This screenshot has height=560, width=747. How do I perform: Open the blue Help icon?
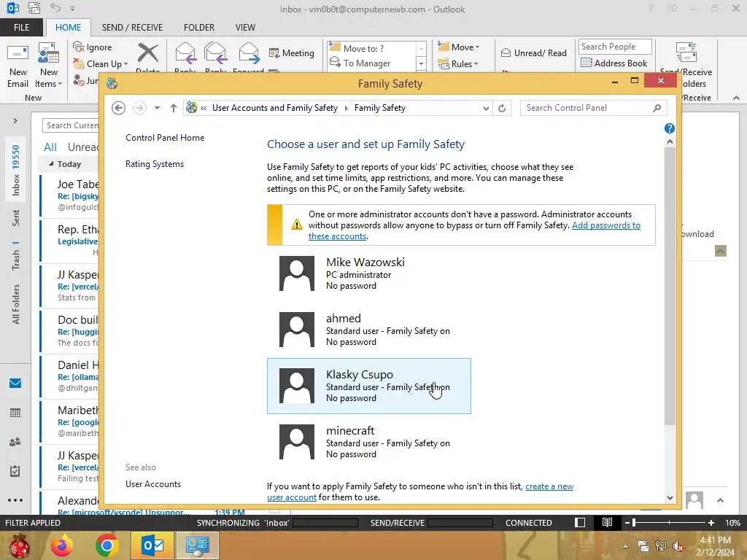tap(670, 128)
